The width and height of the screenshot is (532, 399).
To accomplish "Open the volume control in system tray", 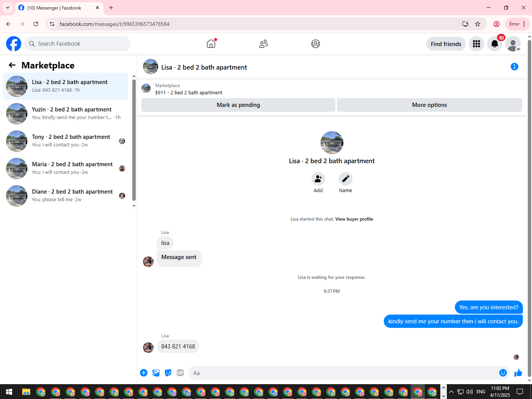I will tap(470, 392).
